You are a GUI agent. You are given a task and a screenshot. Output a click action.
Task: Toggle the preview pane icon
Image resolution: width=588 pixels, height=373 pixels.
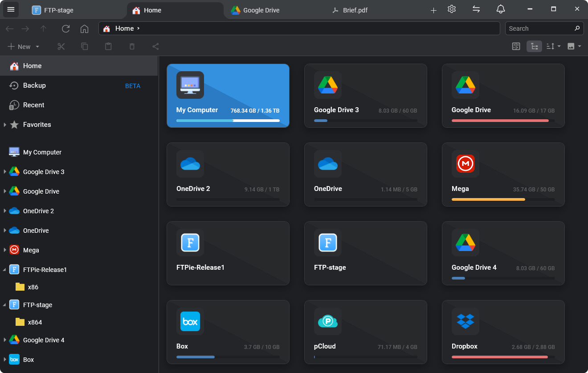tap(572, 46)
